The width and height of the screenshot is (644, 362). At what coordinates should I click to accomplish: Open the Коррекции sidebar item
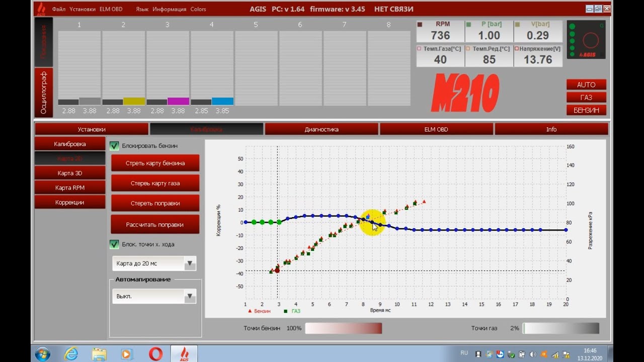(70, 202)
